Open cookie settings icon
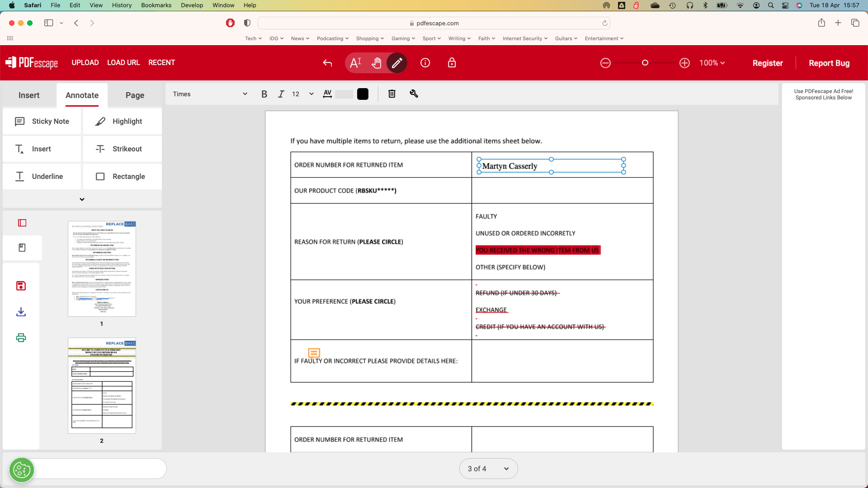 pos(22,470)
